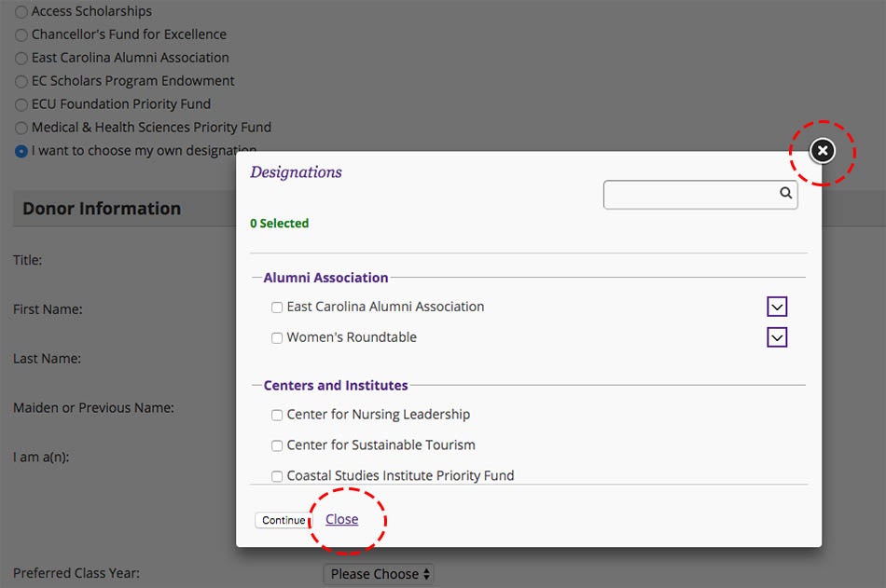
Task: Tick the Center for Nursing Leadership checkbox
Action: [x=277, y=416]
